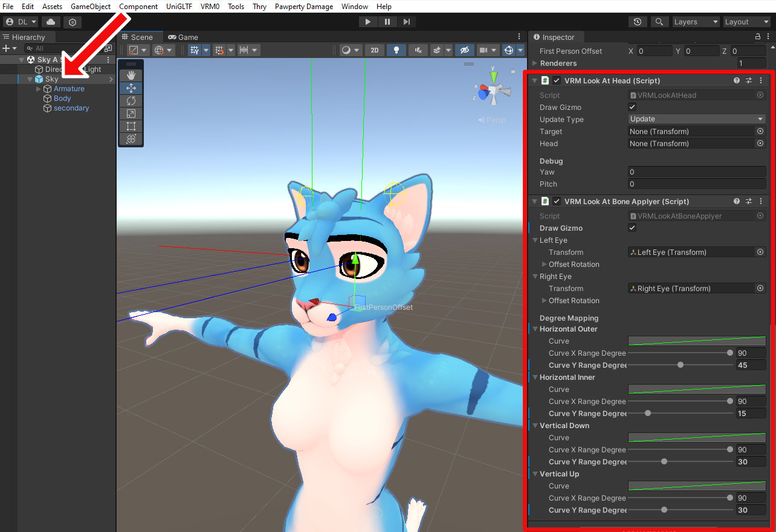Open the Layers dropdown
This screenshot has height=532, width=776.
696,22
